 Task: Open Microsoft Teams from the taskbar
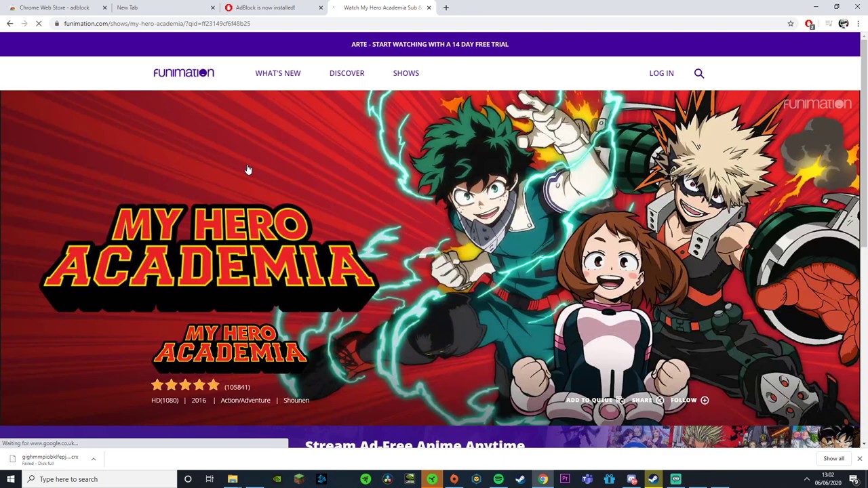tap(587, 479)
